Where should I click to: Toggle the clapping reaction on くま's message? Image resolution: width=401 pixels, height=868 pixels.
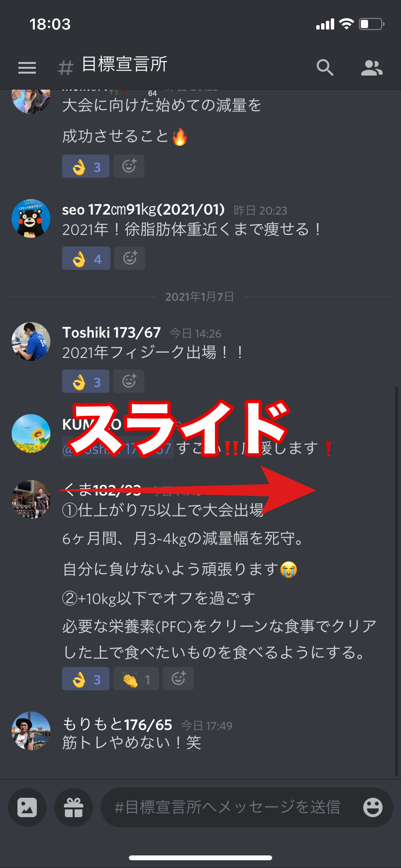(x=136, y=679)
